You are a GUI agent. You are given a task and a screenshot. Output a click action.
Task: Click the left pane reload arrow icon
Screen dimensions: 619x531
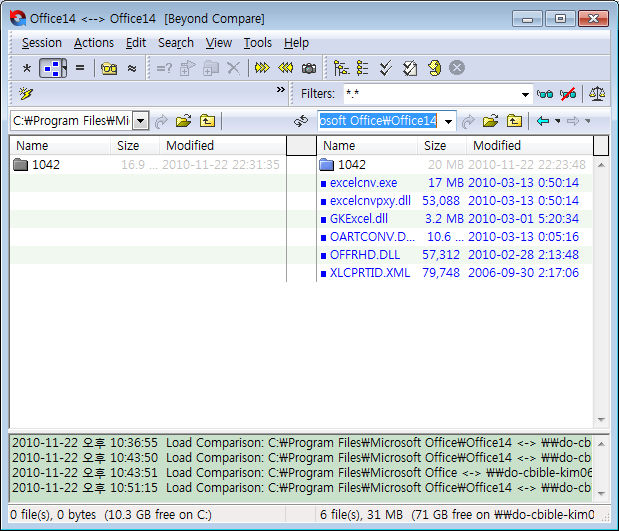[161, 121]
